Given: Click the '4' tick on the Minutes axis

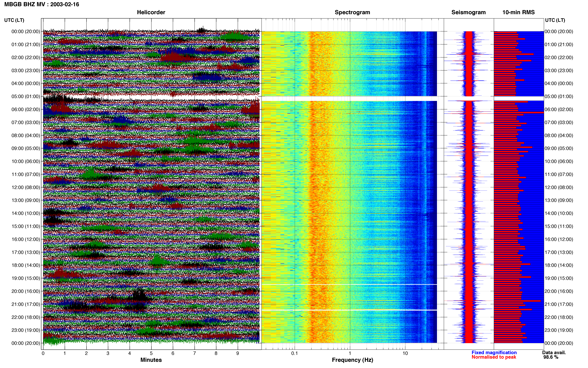Looking at the screenshot, I should [130, 353].
